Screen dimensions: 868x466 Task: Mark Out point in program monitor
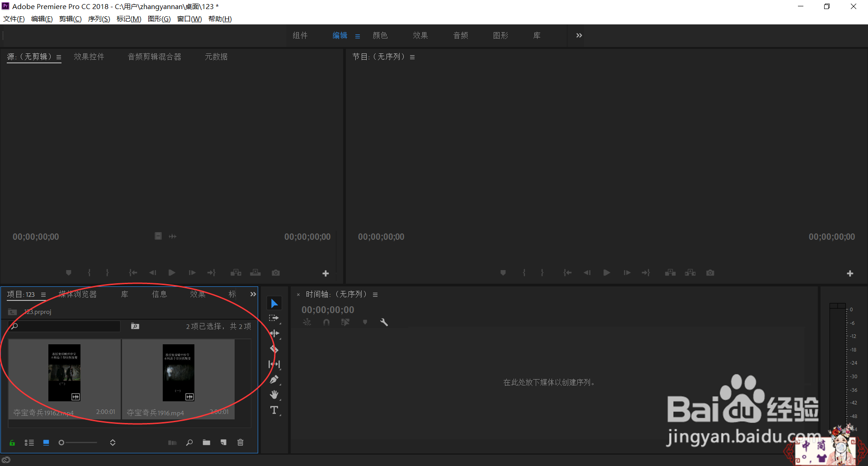pyautogui.click(x=542, y=273)
